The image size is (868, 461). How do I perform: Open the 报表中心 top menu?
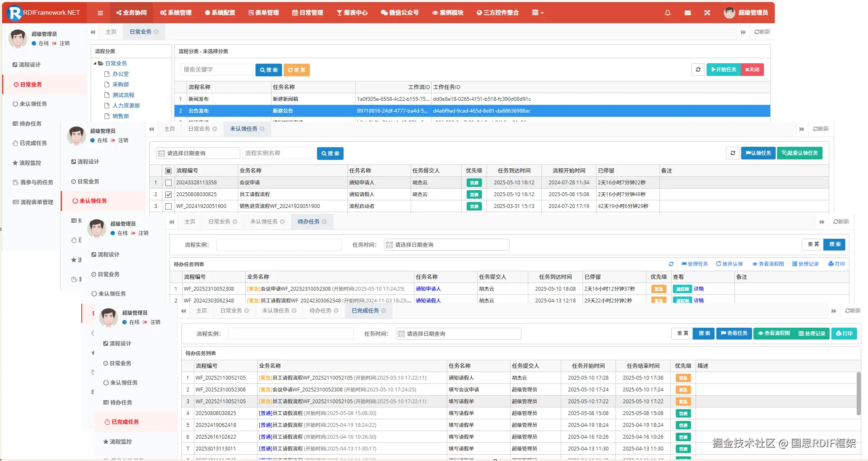click(x=352, y=13)
